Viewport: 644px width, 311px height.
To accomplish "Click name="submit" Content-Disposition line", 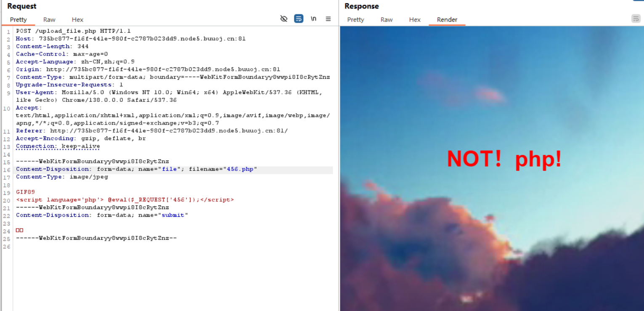I will [102, 215].
